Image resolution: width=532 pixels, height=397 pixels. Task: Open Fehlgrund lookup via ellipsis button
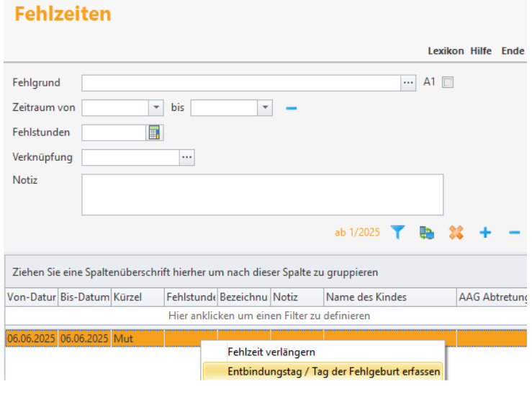(409, 83)
